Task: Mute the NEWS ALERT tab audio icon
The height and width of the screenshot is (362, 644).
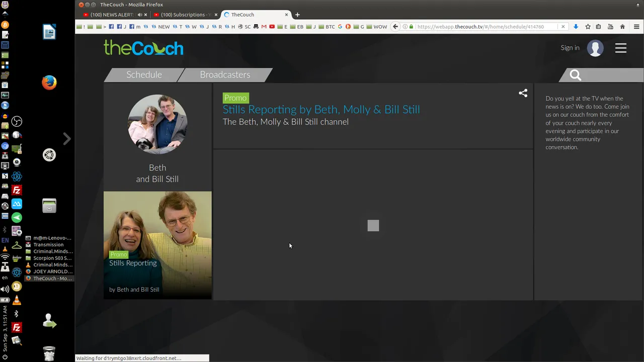Action: coord(139,15)
